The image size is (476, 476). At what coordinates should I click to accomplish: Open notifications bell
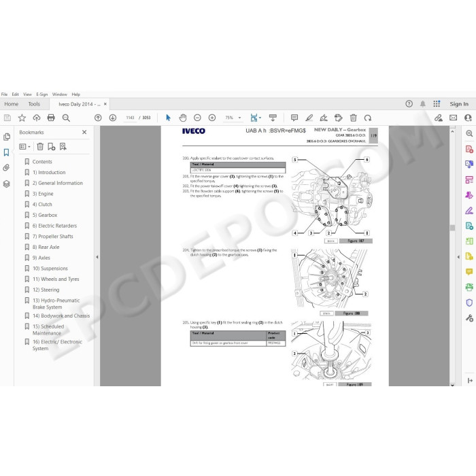click(x=422, y=104)
